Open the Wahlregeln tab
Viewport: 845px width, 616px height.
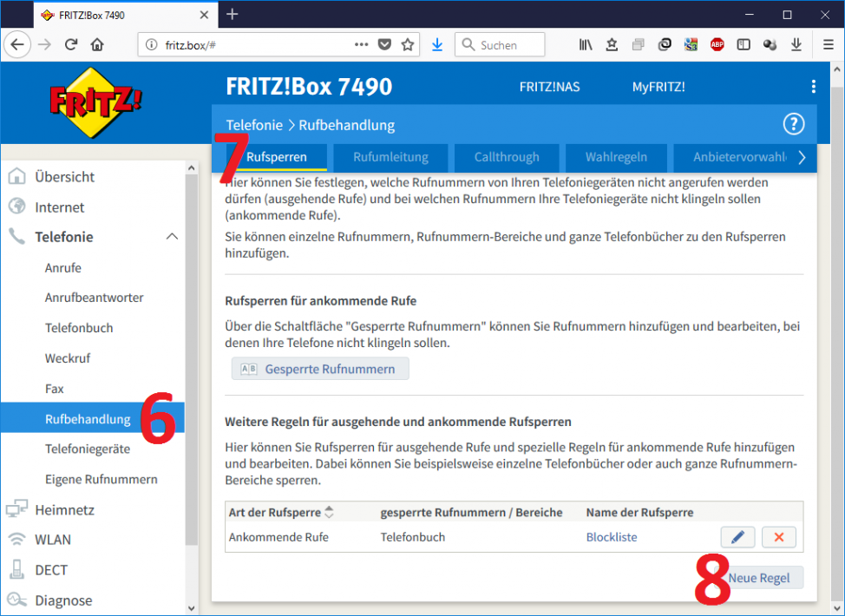(x=616, y=157)
